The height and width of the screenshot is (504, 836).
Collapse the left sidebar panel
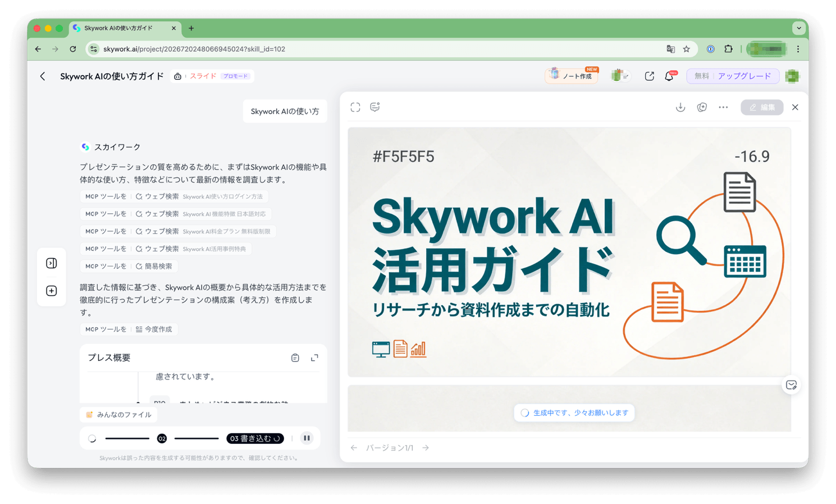[x=52, y=263]
